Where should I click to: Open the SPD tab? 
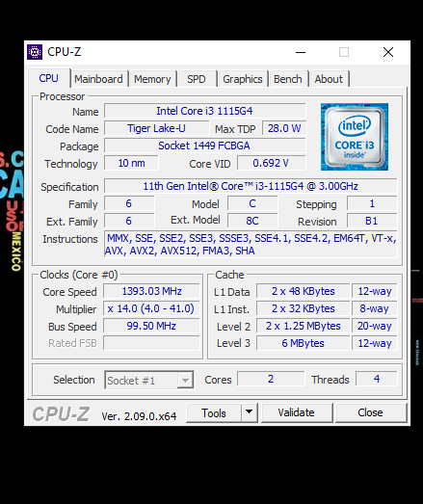click(197, 79)
